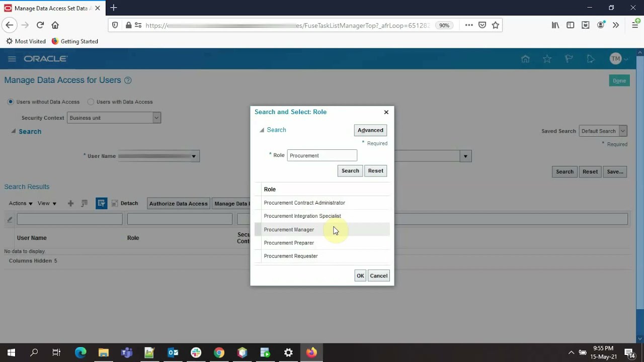Screen dimensions: 644x362
Task: Click Search button in the dialog
Action: tap(350, 171)
